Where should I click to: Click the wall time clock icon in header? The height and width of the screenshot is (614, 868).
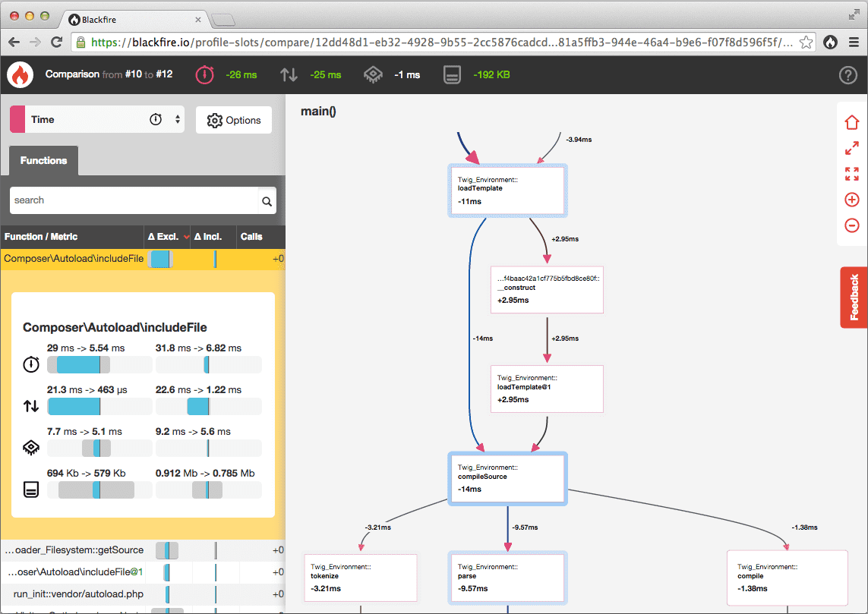(x=204, y=74)
